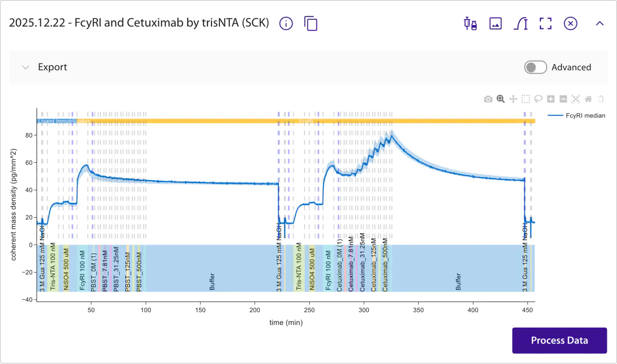The width and height of the screenshot is (617, 364).
Task: Select the Lasso Select tool
Action: pyautogui.click(x=538, y=99)
